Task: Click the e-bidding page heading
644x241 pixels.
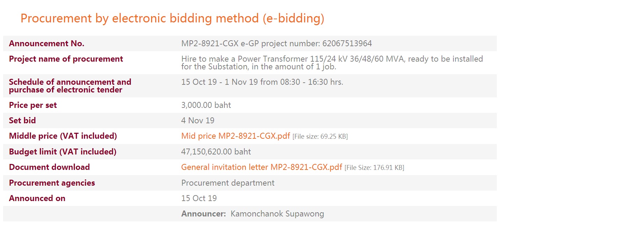Action: click(172, 18)
